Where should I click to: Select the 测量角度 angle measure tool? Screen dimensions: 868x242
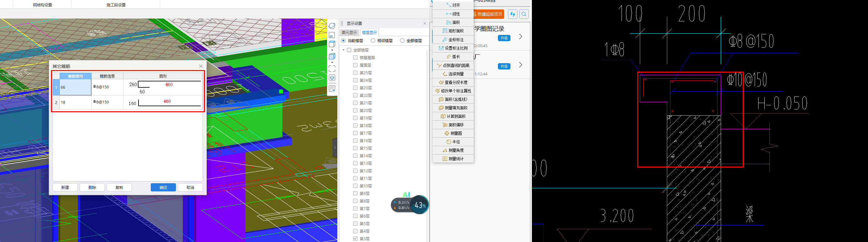coord(453,151)
